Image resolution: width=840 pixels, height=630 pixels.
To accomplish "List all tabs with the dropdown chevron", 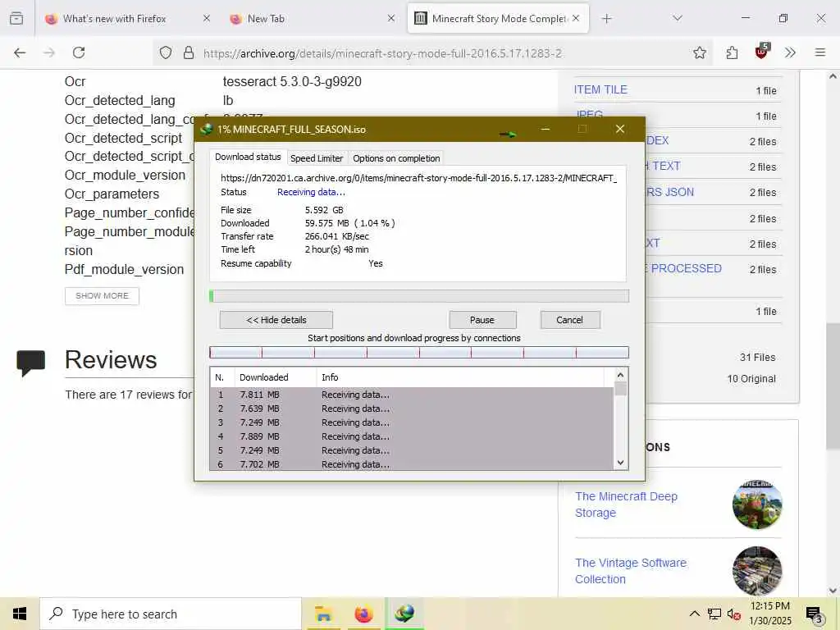I will (677, 19).
